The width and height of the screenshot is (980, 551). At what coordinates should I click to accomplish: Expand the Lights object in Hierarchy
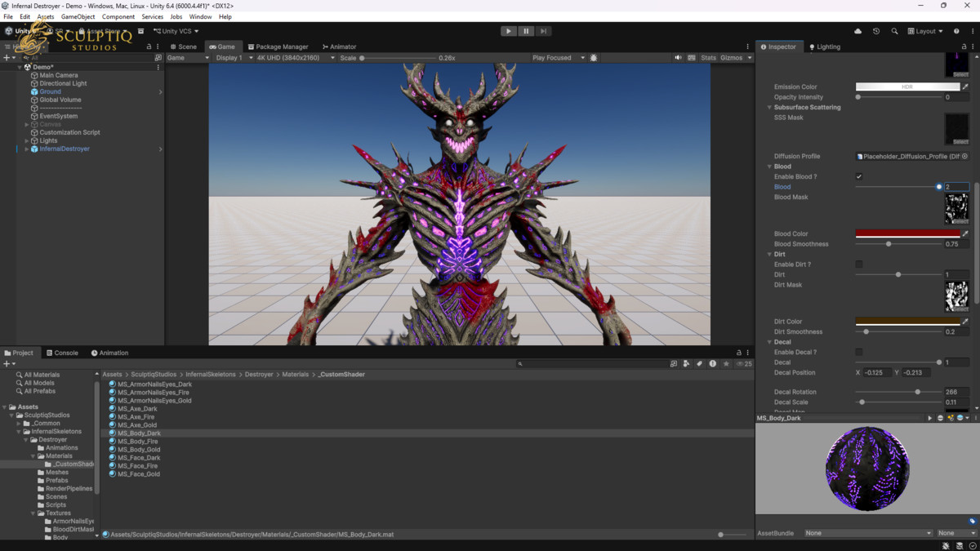[26, 140]
